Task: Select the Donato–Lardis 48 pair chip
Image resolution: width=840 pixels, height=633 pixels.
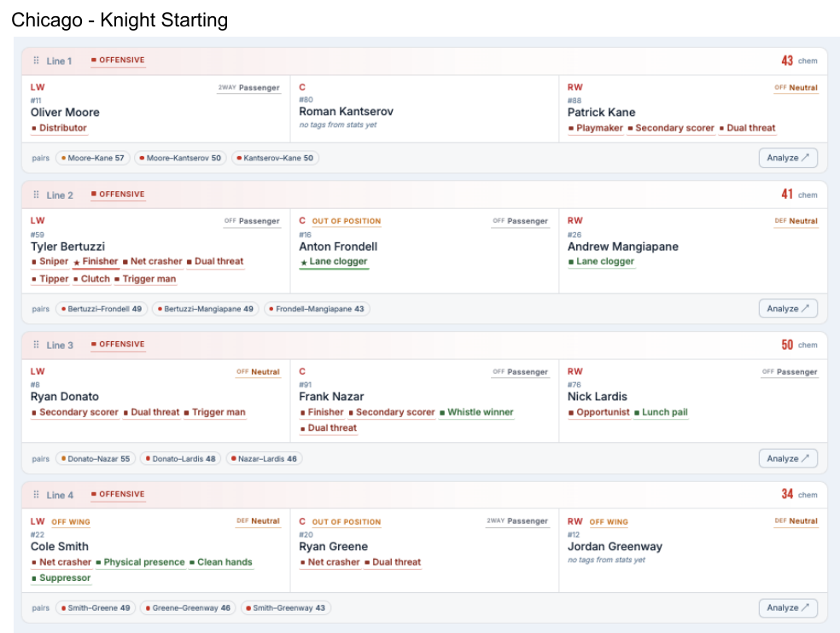Action: click(180, 459)
